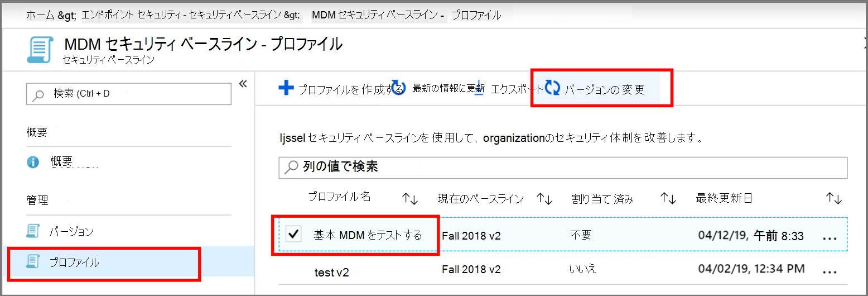Viewport: 868px width, 296px height.
Task: Click the overview (概要) info icon
Action: pos(33,162)
